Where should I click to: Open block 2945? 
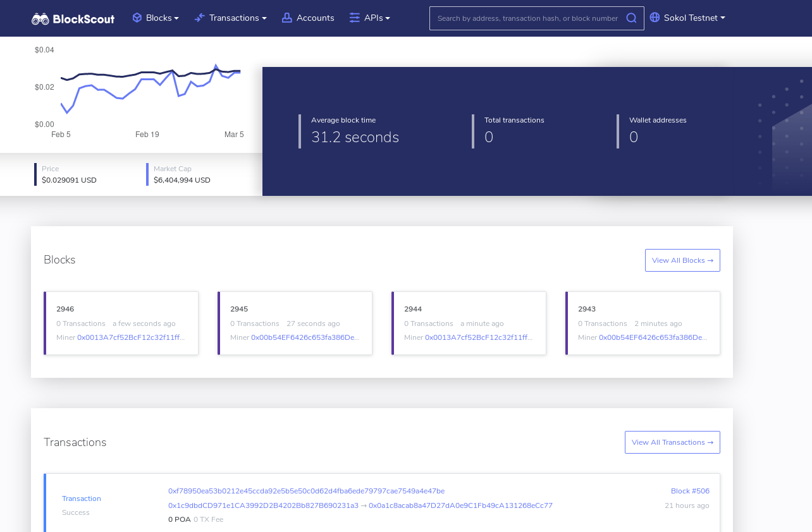click(239, 309)
